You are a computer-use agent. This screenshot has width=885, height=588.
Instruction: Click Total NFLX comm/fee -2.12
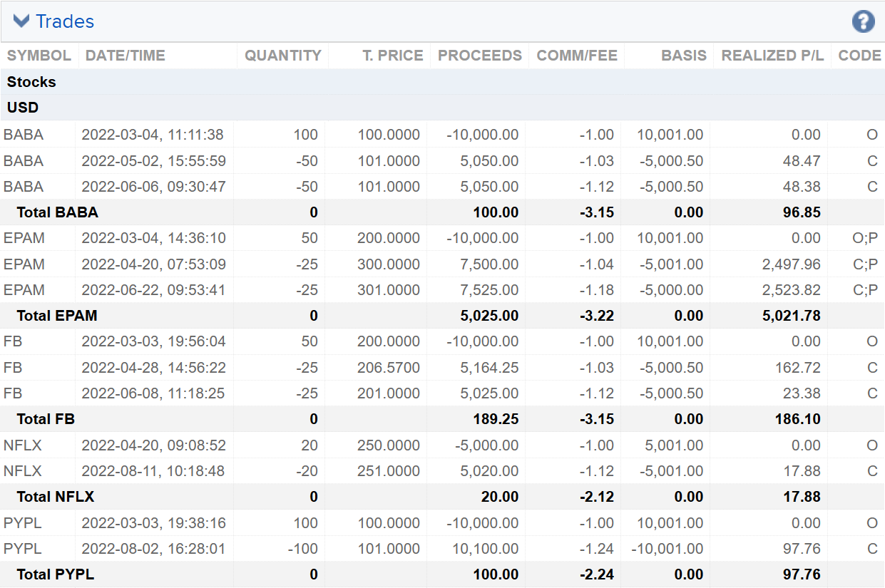[597, 497]
